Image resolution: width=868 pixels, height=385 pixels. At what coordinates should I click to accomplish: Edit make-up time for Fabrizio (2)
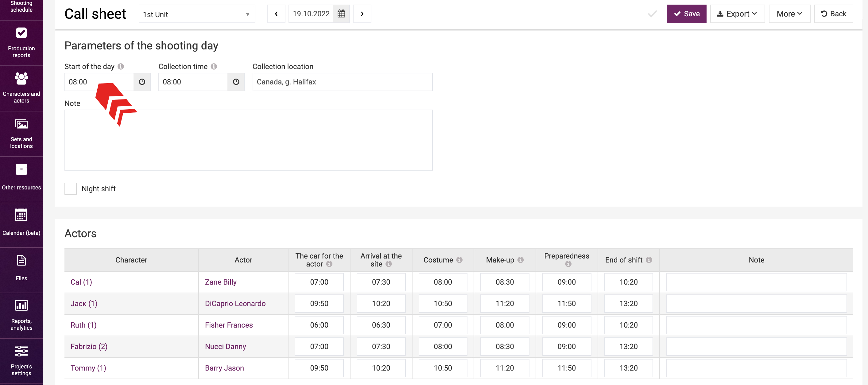(x=504, y=347)
